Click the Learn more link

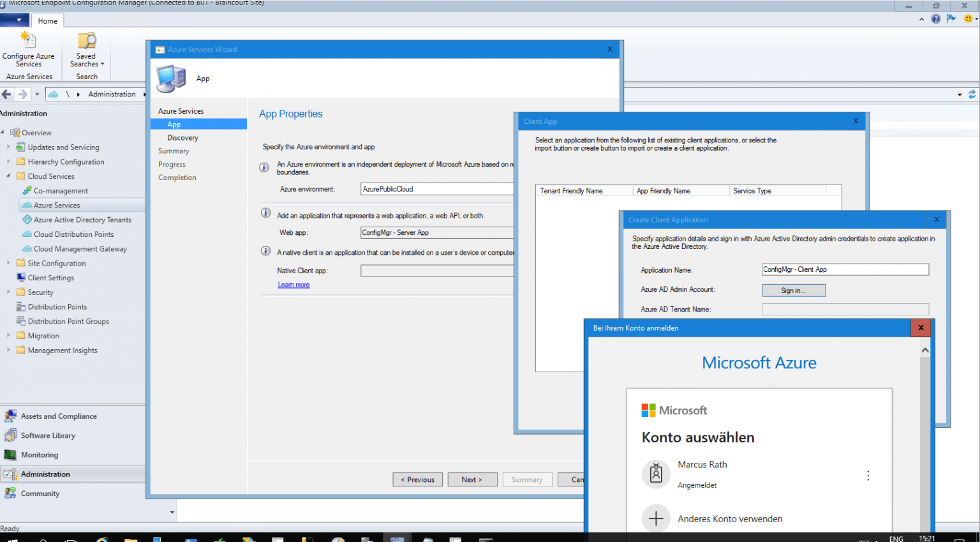(293, 285)
